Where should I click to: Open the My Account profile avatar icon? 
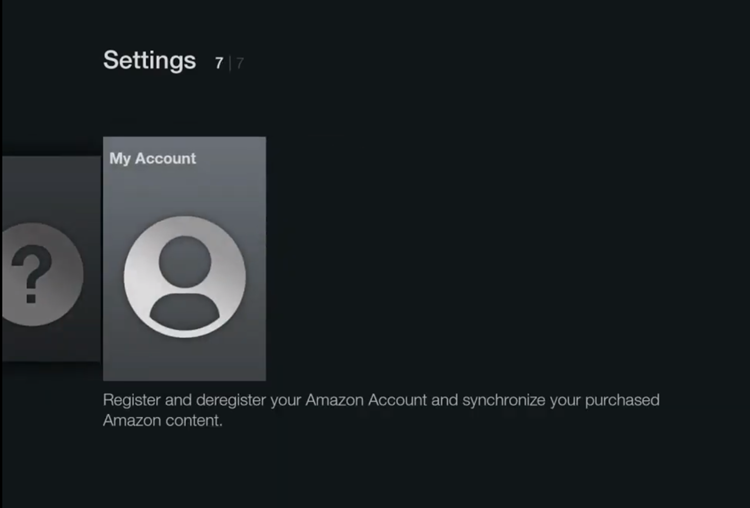[185, 277]
